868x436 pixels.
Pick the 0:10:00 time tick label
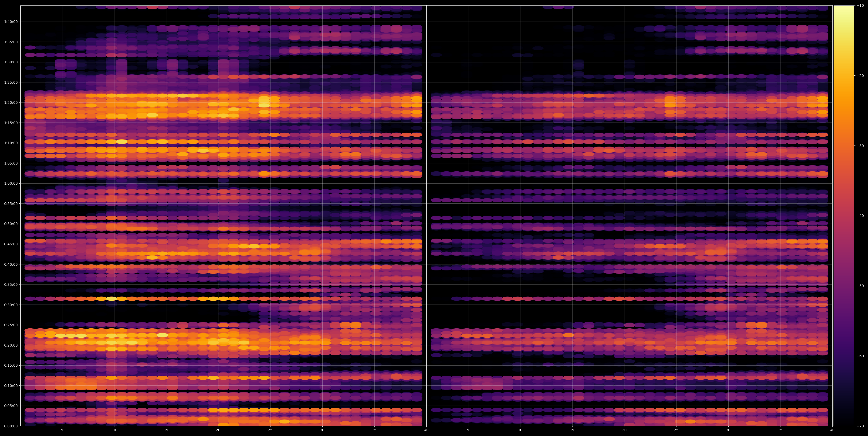click(11, 386)
